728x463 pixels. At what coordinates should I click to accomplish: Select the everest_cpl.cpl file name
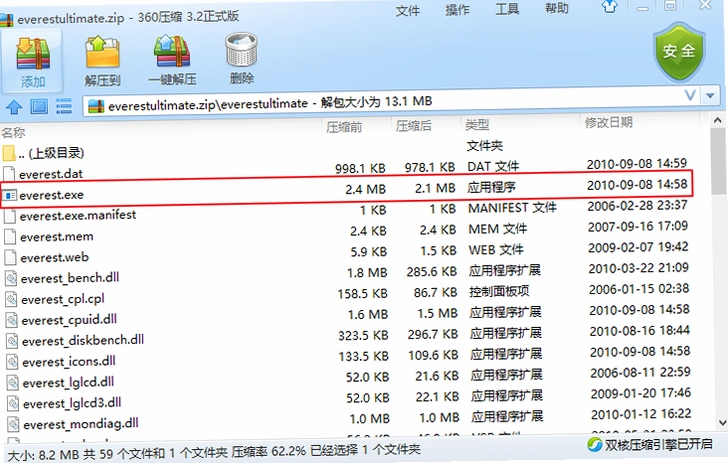[63, 299]
